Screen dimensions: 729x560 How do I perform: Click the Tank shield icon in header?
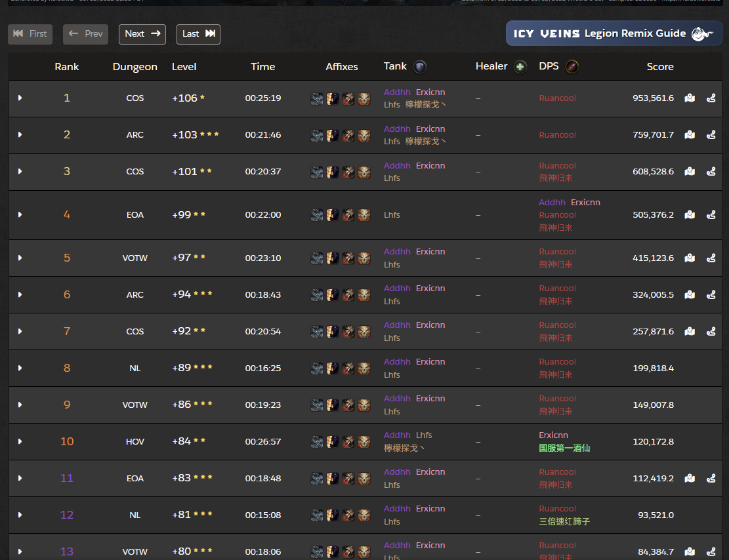point(420,67)
